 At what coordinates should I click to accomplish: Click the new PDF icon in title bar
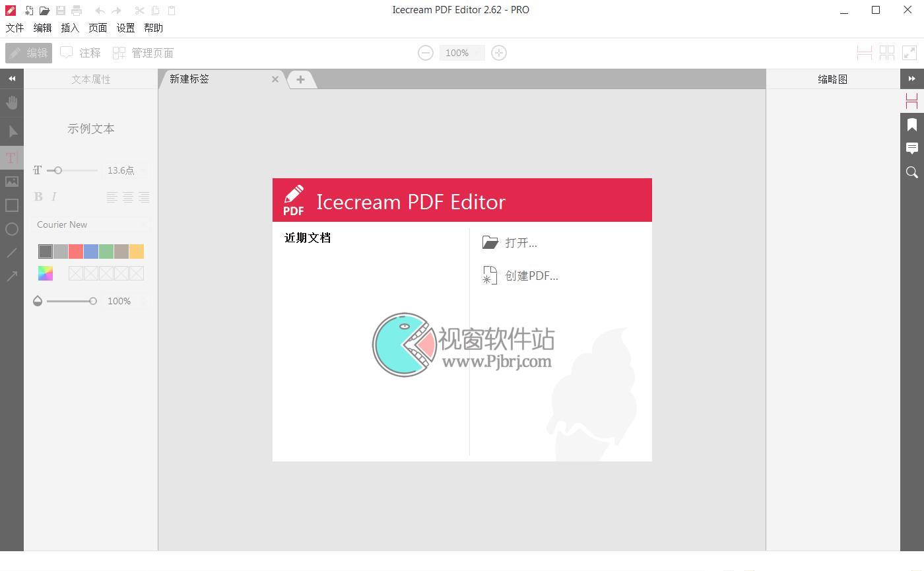(x=29, y=11)
